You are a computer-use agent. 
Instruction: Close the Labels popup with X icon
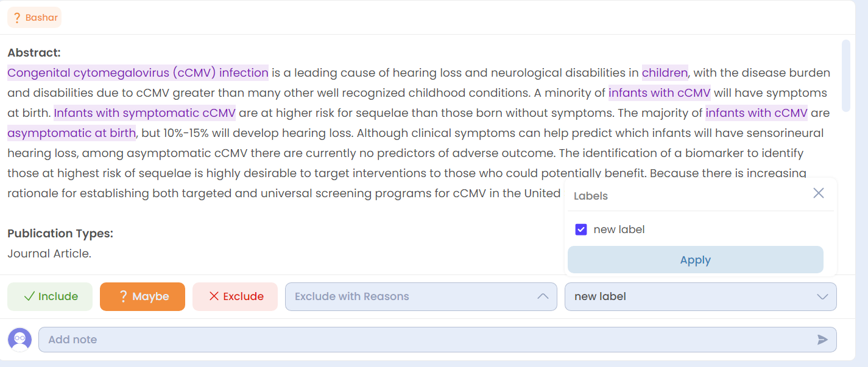click(x=819, y=193)
